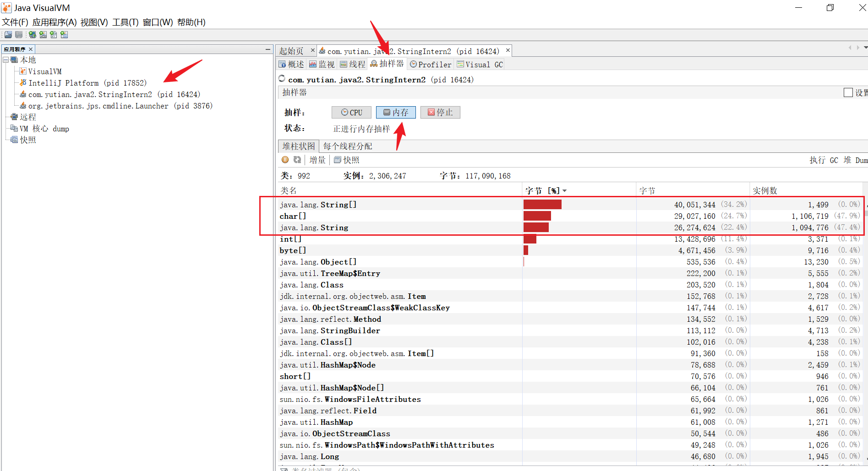Click the Add Snapshot toolbar icon

(x=64, y=35)
